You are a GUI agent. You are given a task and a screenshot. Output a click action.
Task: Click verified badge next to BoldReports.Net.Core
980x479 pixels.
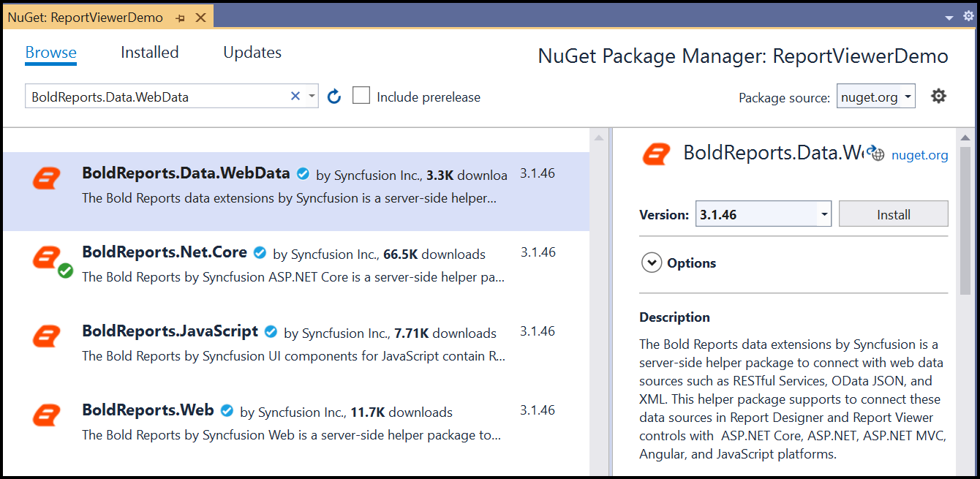[260, 253]
